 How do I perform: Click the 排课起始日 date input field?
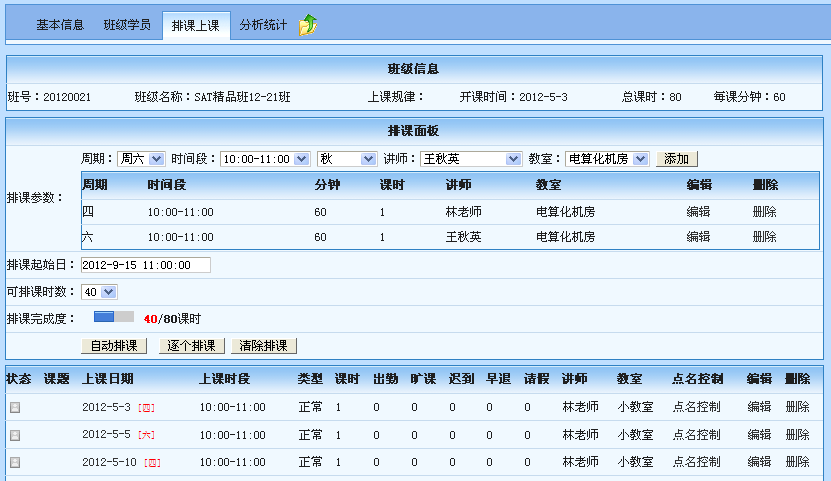[146, 265]
